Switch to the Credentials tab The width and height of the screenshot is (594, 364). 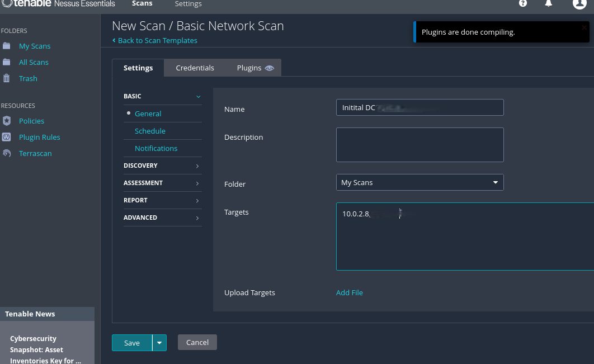point(195,68)
